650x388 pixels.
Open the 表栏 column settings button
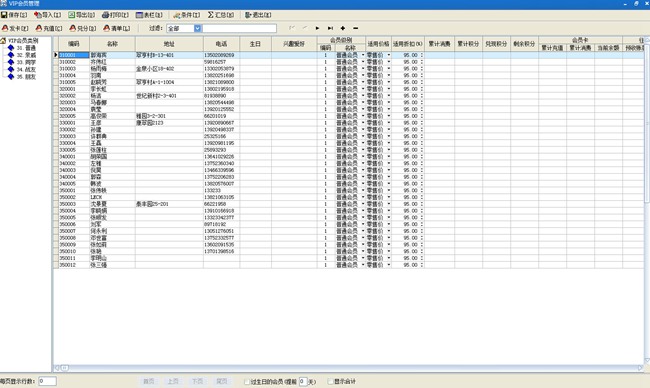(x=150, y=15)
